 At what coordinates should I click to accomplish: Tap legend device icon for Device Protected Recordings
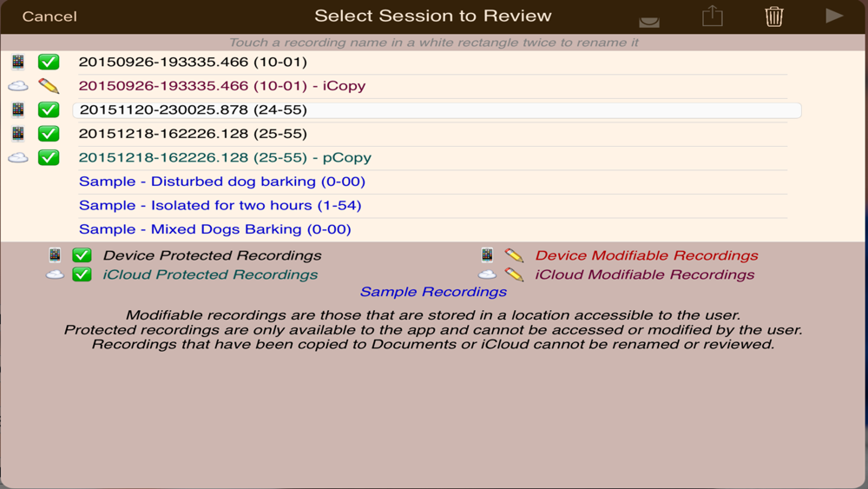(x=55, y=255)
